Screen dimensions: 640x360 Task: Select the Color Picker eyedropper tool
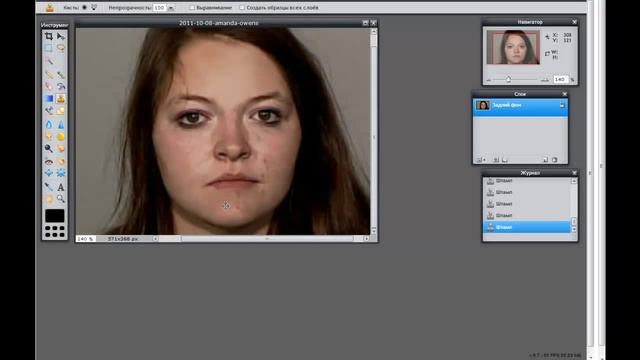pos(49,187)
